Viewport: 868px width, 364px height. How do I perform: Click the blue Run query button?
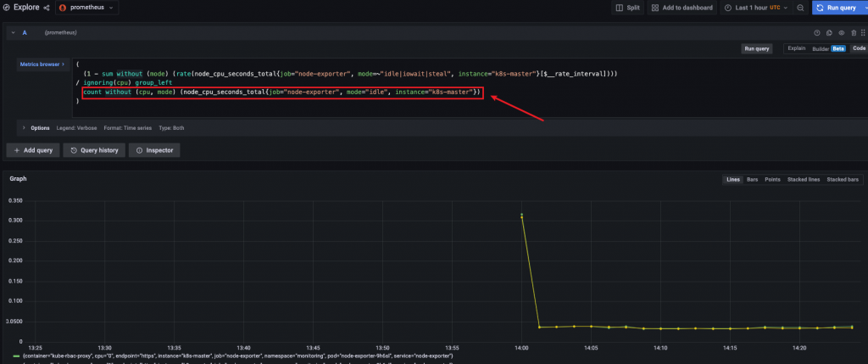tap(836, 8)
